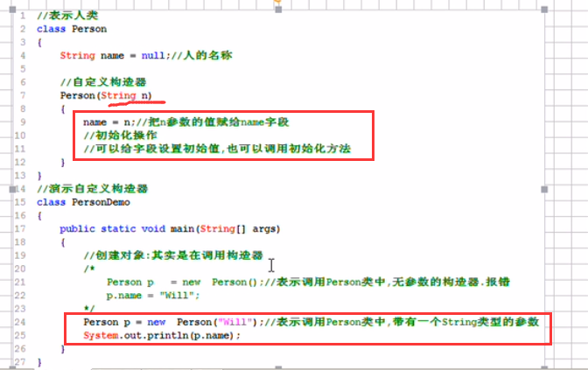Click the top-right resize handle of the picture

544,10
